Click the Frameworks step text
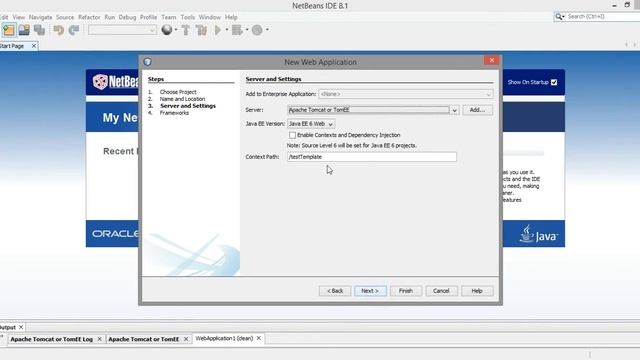The width and height of the screenshot is (640, 360). (x=174, y=113)
